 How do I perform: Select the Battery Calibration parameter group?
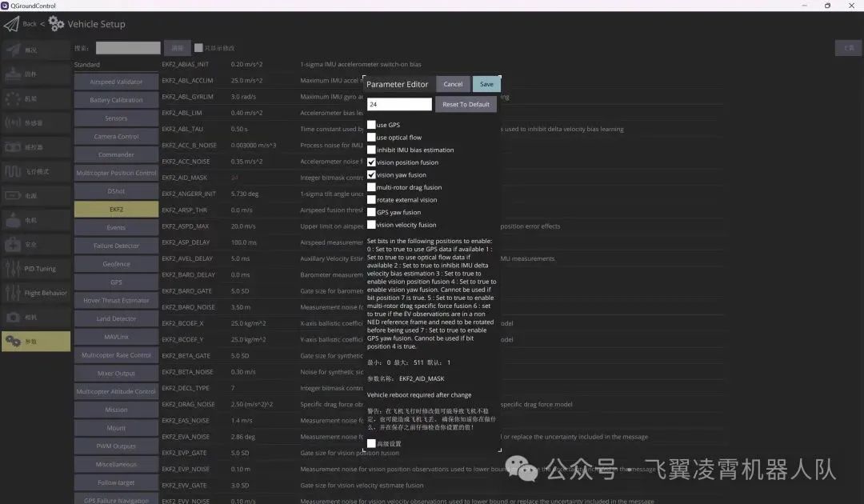tap(116, 100)
